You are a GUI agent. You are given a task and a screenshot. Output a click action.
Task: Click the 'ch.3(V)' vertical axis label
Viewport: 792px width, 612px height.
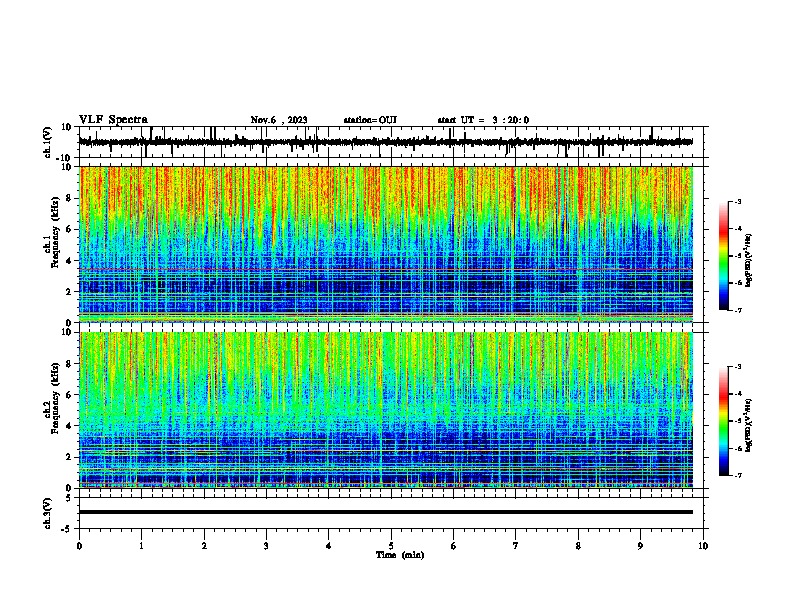tap(48, 513)
